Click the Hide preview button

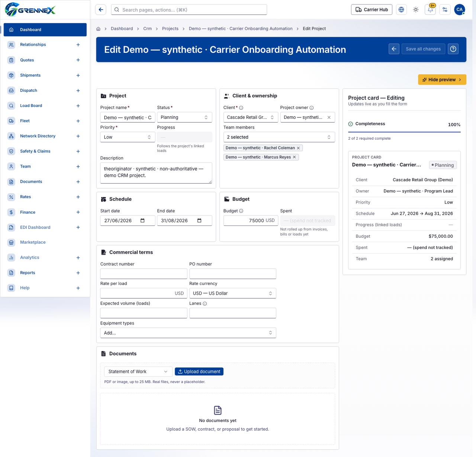tap(442, 80)
